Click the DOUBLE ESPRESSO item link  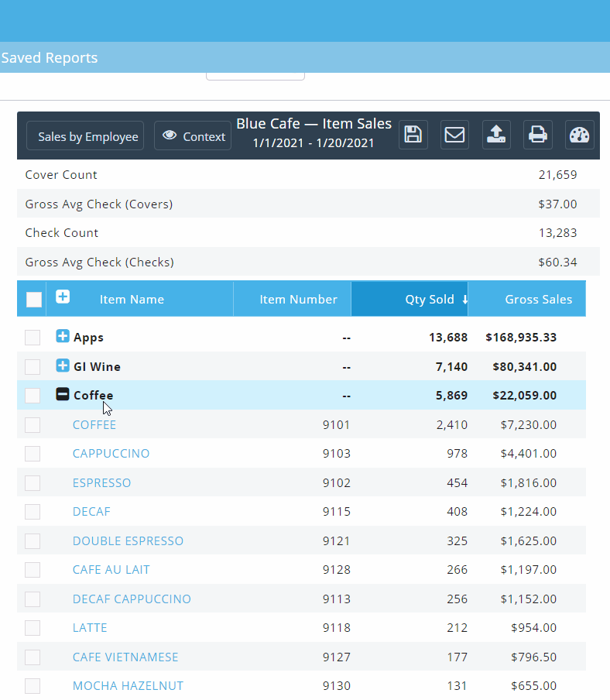pos(128,540)
